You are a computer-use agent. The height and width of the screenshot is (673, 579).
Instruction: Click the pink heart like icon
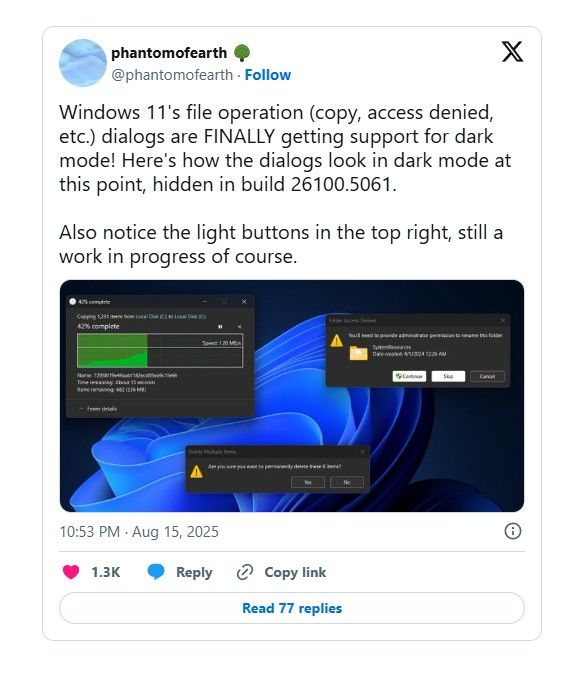[71, 572]
